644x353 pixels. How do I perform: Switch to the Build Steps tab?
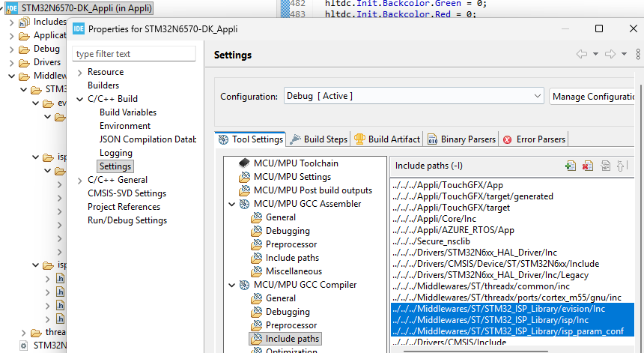[319, 139]
